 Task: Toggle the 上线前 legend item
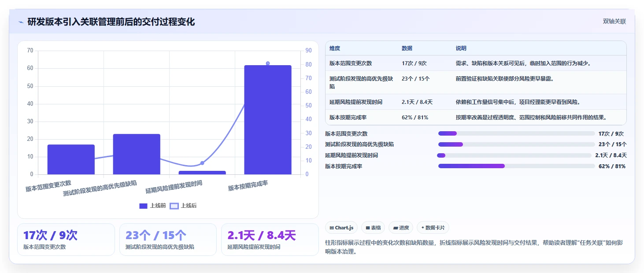tap(152, 206)
